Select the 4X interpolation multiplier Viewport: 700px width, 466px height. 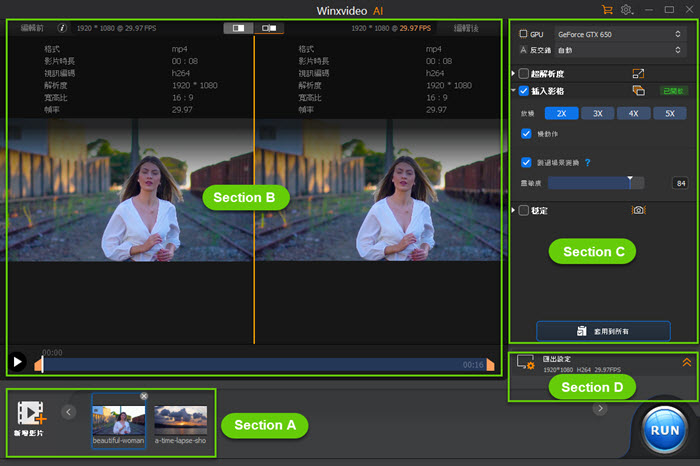[634, 113]
